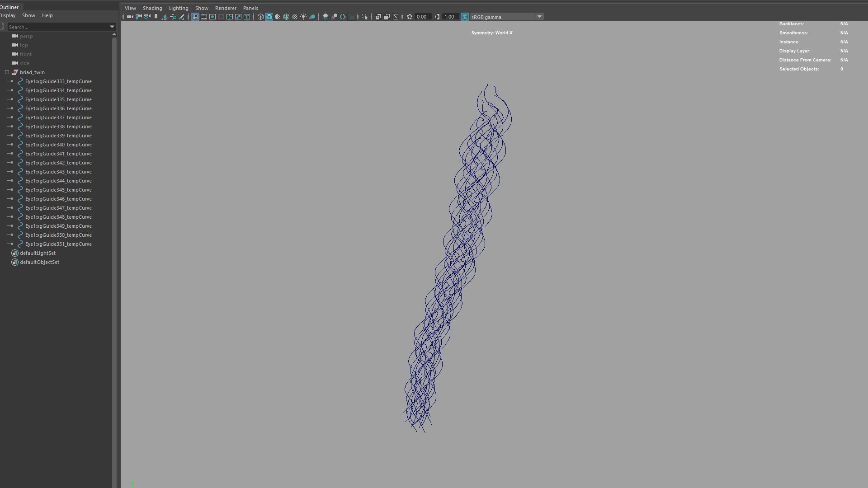Viewport: 868px width, 488px height.
Task: Show the resolution gate icon
Action: click(212, 17)
